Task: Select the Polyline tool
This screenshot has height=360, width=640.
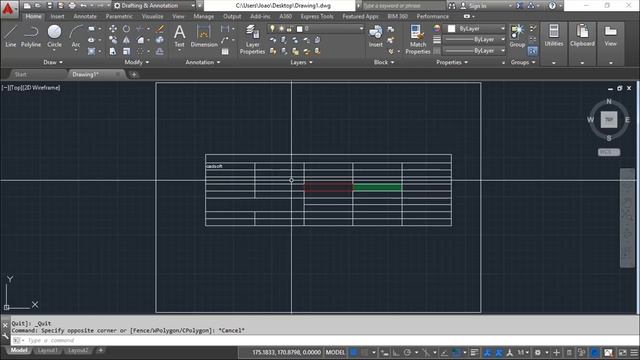Action: click(x=31, y=36)
